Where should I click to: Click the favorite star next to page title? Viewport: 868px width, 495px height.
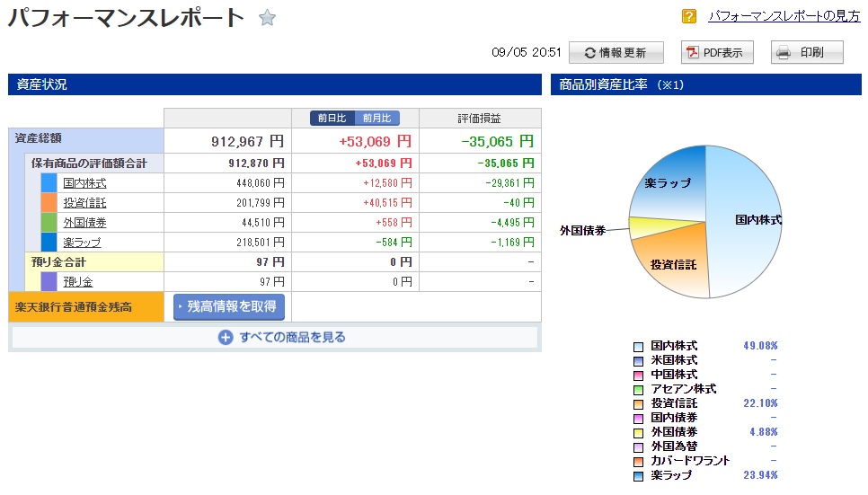tap(268, 18)
